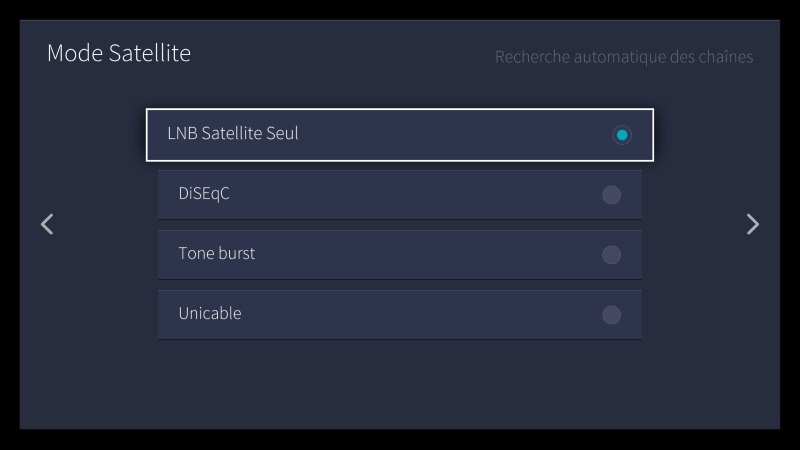
Task: Select the LNB Satellite Seul radio button
Action: (622, 134)
